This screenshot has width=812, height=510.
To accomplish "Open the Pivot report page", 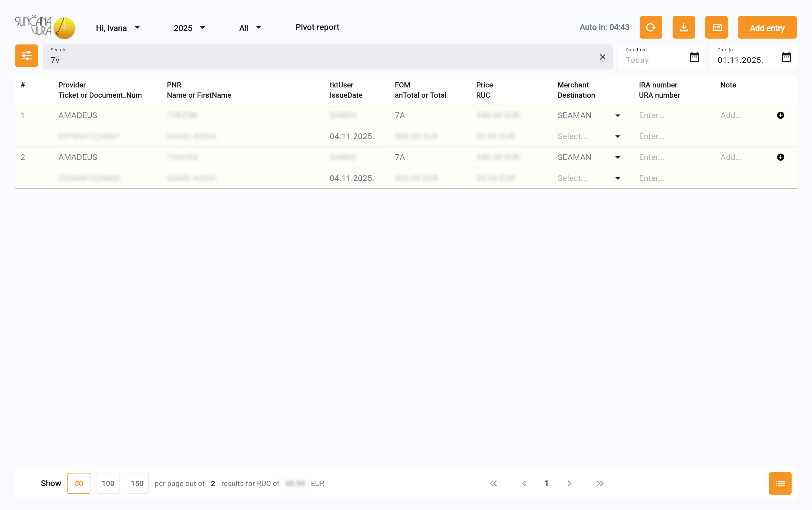I will point(317,27).
